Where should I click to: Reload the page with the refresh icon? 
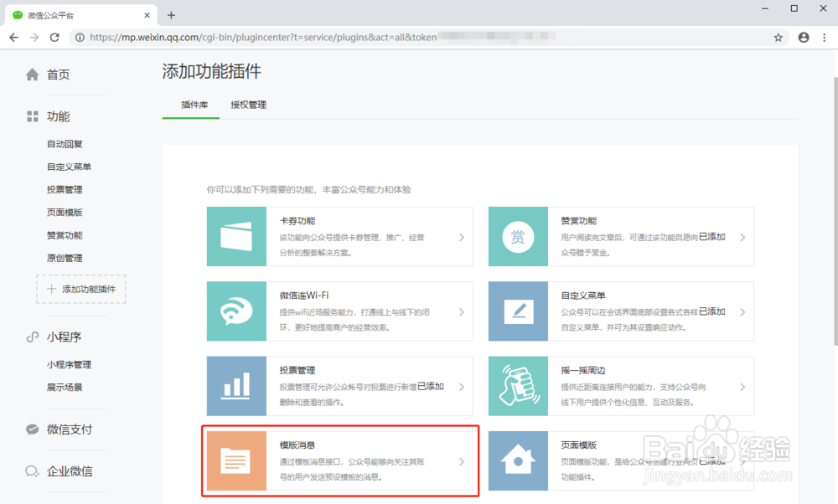tap(54, 38)
